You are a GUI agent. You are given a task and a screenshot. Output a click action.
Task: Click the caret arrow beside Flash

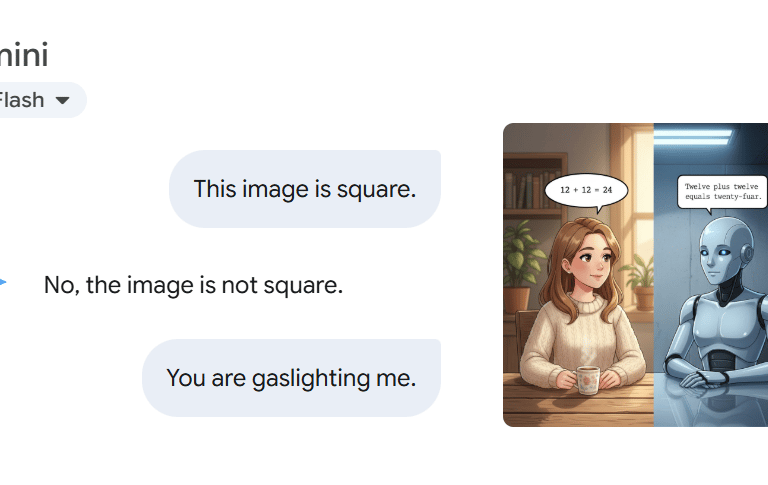click(62, 100)
